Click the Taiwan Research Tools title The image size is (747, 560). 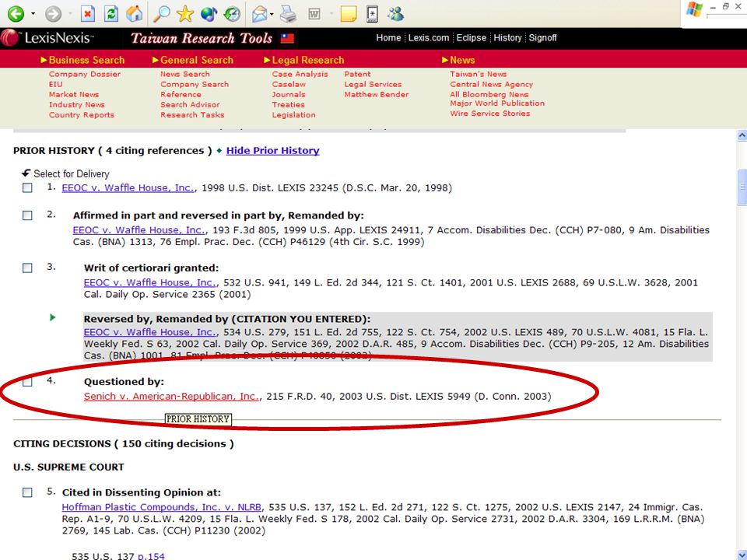click(202, 38)
